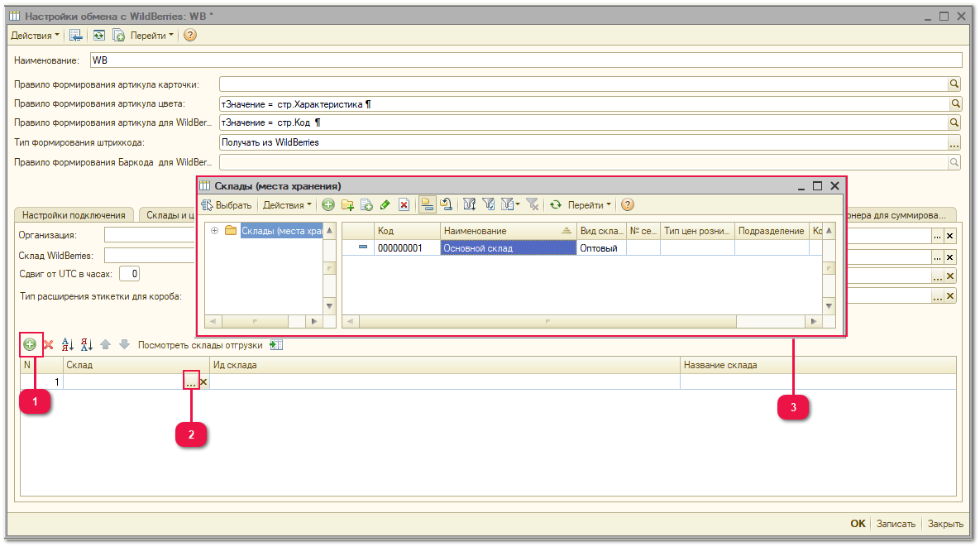This screenshot has width=980, height=547.
Task: Open help in Склады window
Action: 628,204
